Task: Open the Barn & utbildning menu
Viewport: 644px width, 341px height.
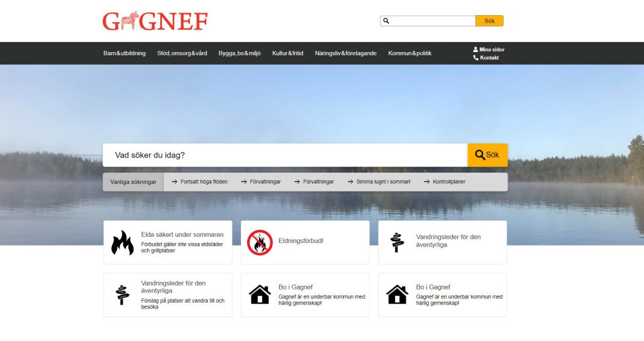Action: pos(125,53)
